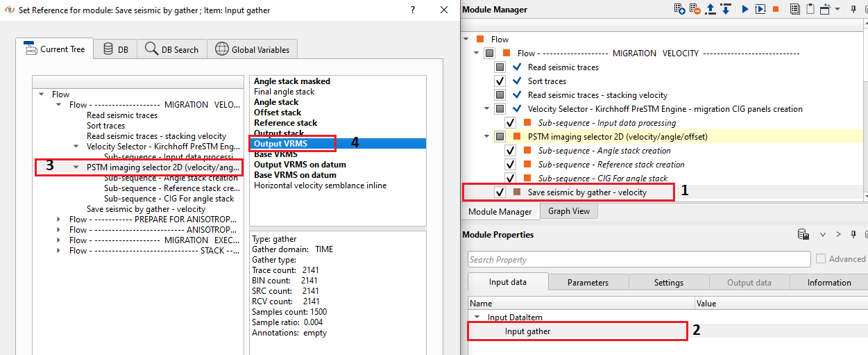Image resolution: width=868 pixels, height=355 pixels.
Task: Uncheck Save seismic by gather - velocity checkbox
Action: (500, 192)
